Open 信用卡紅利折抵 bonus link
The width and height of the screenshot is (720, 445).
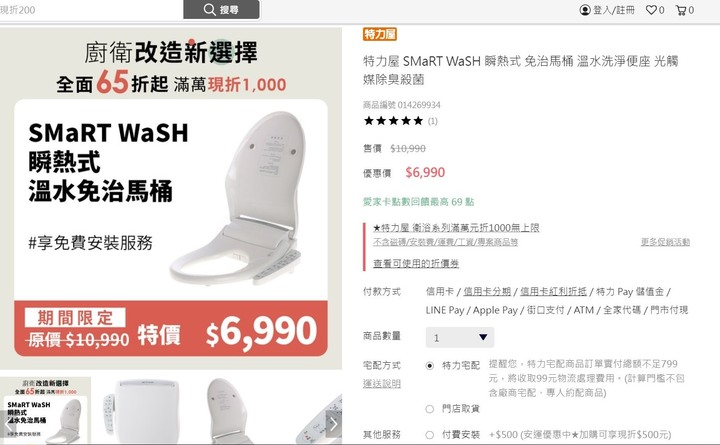coord(553,292)
